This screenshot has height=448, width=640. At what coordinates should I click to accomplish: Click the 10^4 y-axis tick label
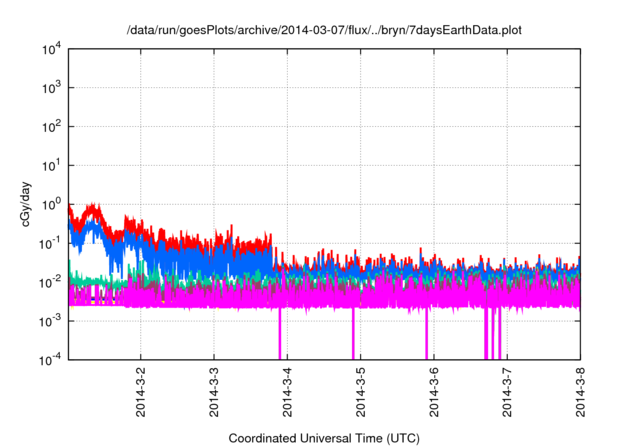click(x=51, y=50)
